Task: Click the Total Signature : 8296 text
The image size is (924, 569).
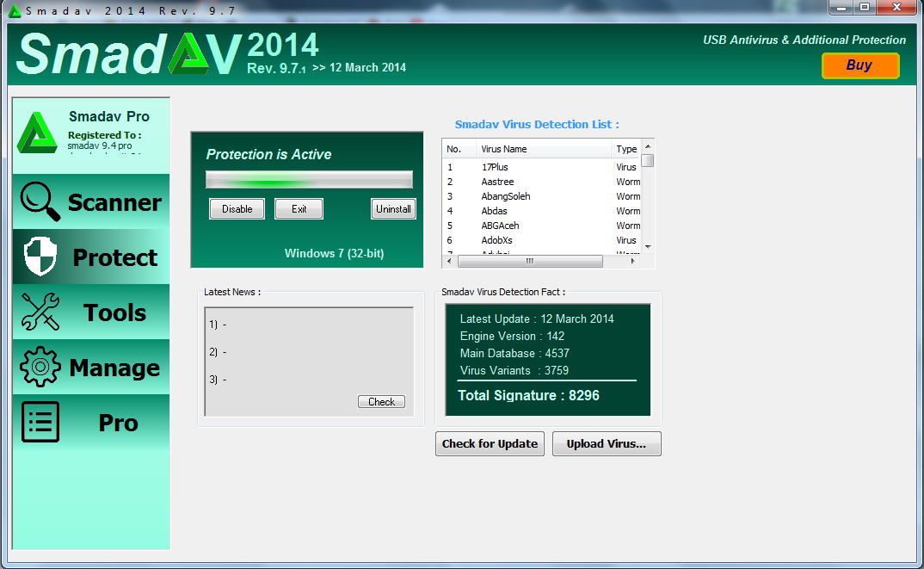Action: pos(528,396)
